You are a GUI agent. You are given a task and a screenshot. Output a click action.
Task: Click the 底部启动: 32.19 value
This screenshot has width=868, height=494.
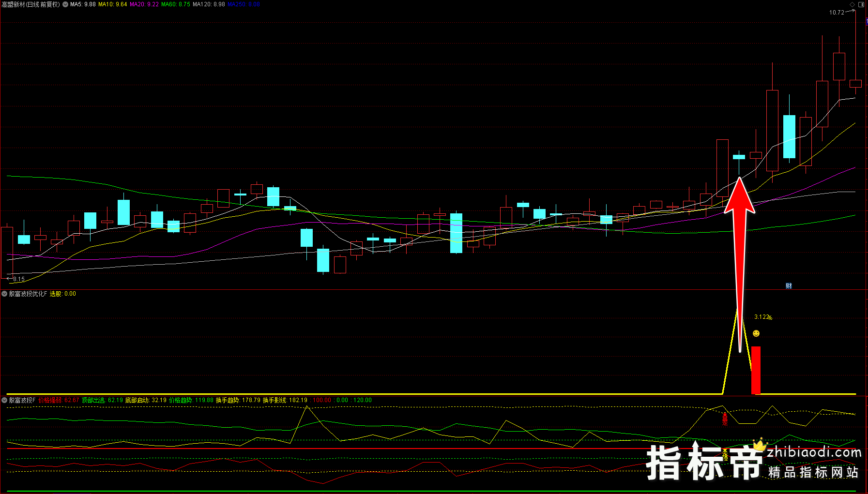[x=146, y=400]
